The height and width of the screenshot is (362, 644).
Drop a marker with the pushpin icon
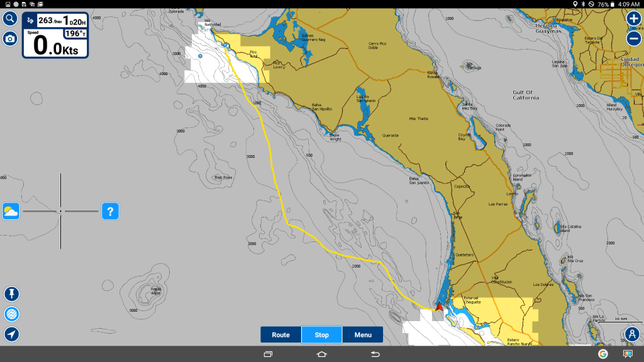tap(11, 293)
